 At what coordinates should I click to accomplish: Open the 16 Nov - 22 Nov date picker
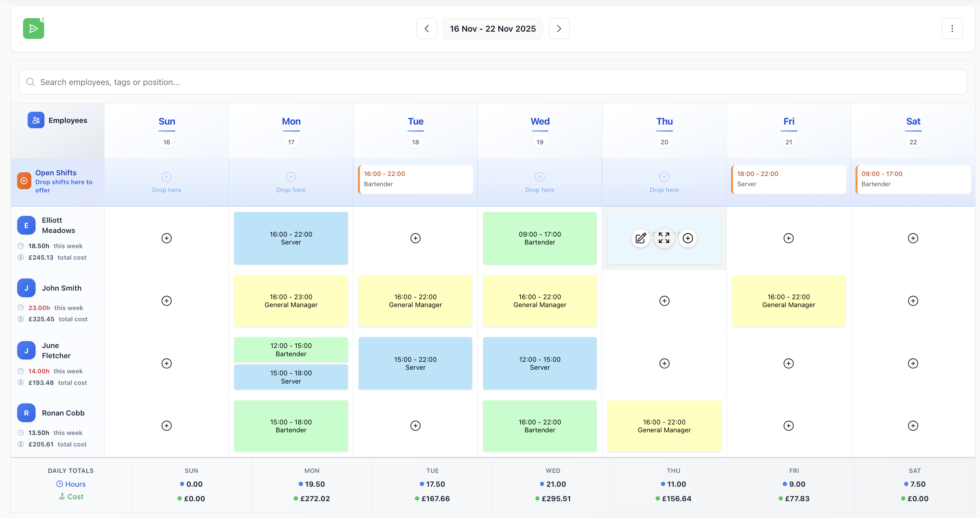click(x=493, y=28)
